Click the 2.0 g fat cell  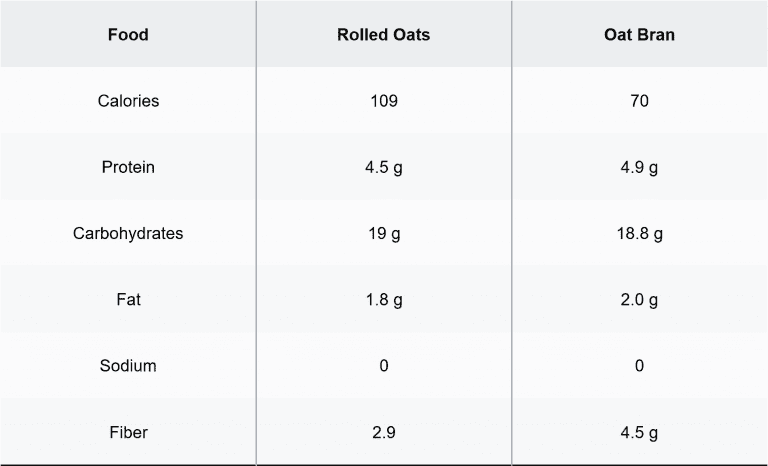pos(639,300)
